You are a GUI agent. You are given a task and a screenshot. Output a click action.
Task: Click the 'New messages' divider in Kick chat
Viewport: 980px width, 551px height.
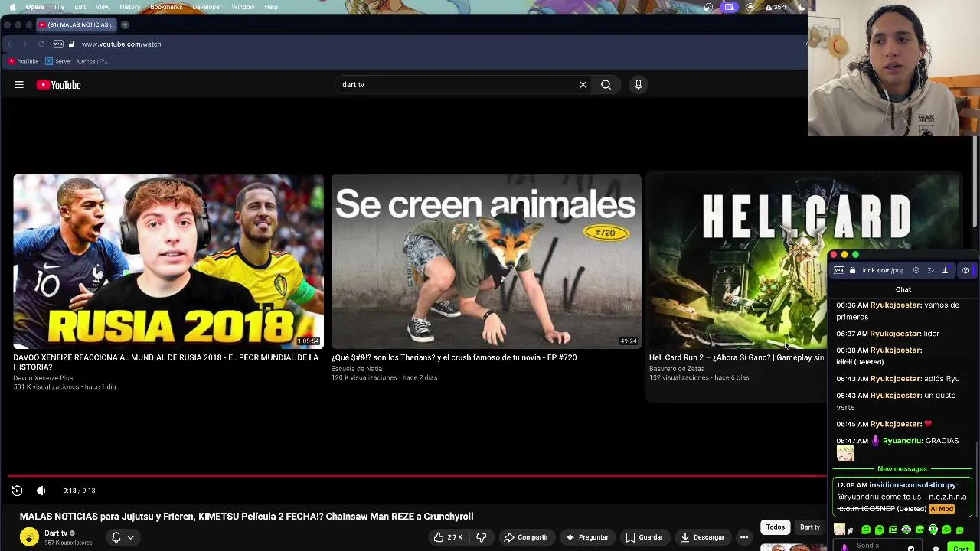(x=902, y=469)
